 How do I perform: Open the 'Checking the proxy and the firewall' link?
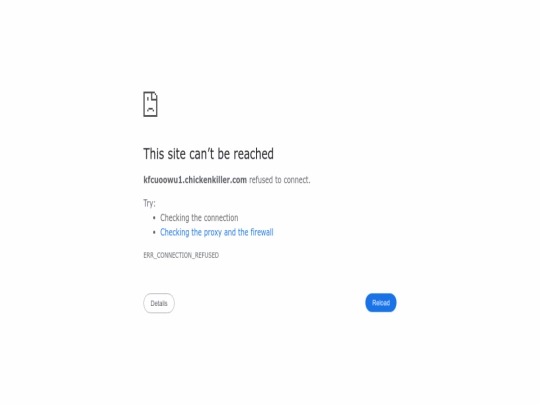coord(216,232)
